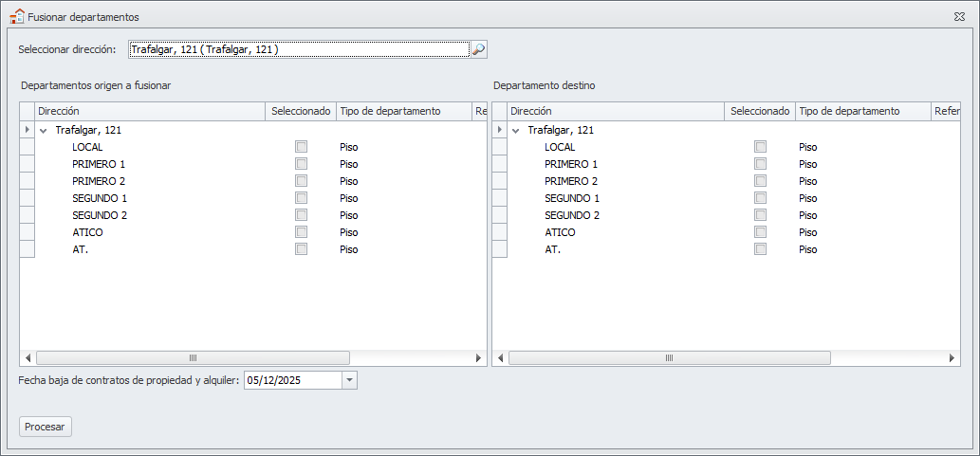Viewport: 980px width, 456px height.
Task: Click row indicator arrow in origin grid
Action: [x=27, y=130]
